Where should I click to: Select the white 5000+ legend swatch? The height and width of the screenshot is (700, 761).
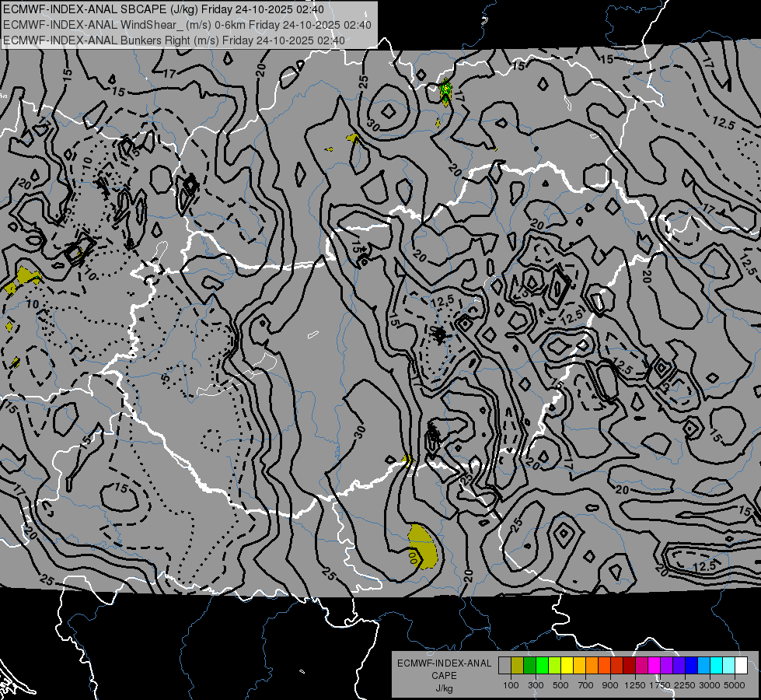[x=741, y=666]
